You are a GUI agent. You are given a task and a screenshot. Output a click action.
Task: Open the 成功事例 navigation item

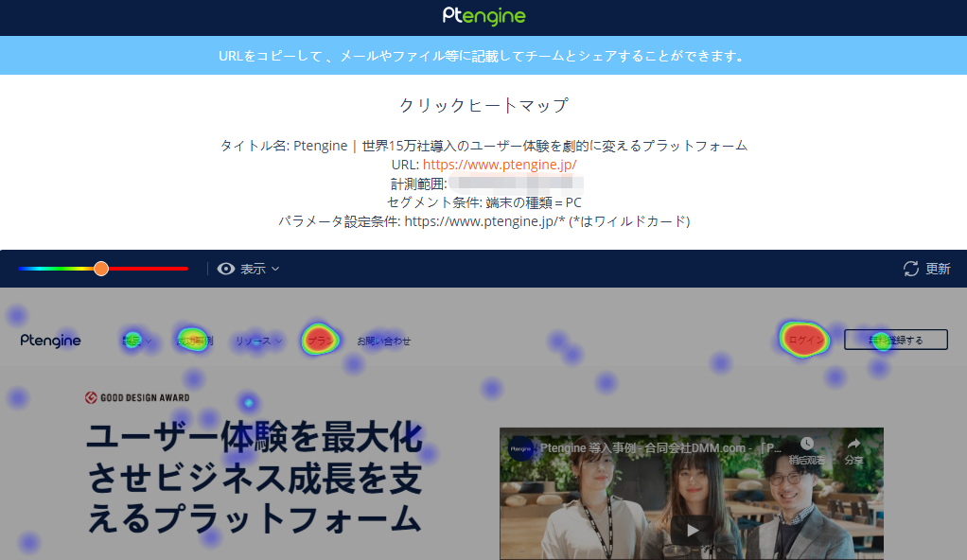pyautogui.click(x=195, y=341)
